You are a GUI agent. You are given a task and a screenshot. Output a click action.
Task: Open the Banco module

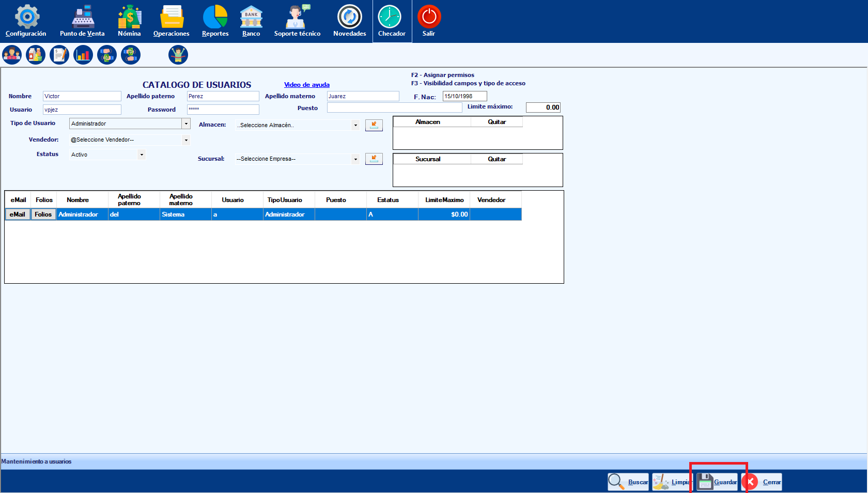pos(251,21)
